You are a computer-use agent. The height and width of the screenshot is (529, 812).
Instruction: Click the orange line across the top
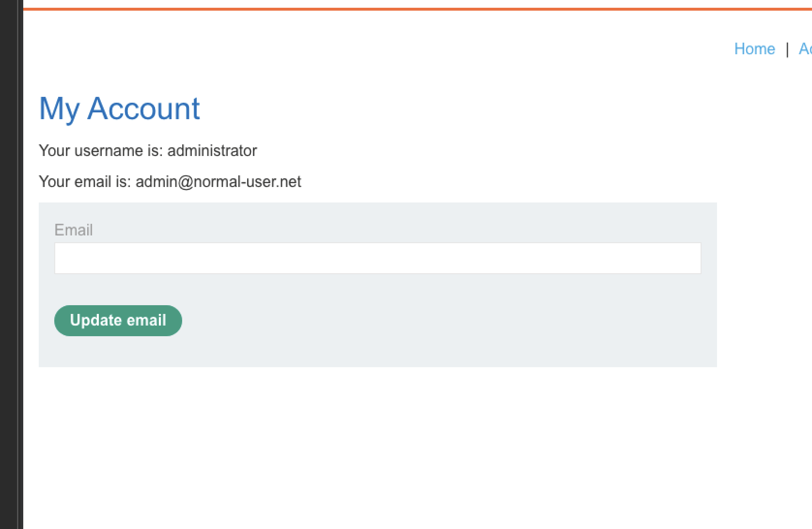pyautogui.click(x=417, y=9)
